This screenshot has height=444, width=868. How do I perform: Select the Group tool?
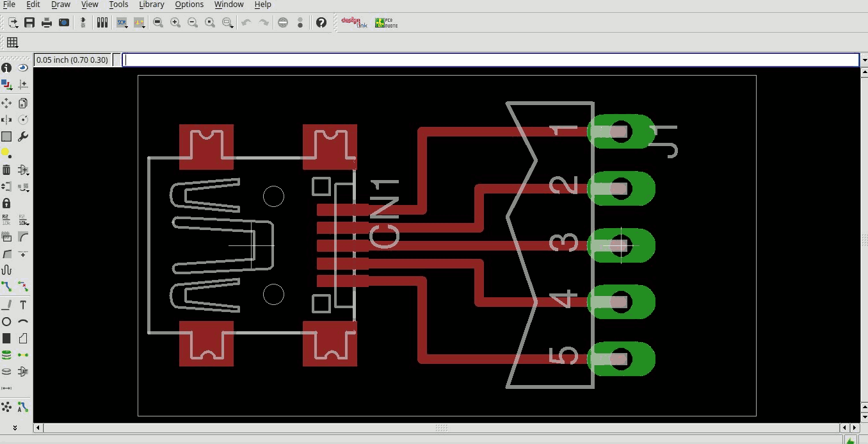pos(6,136)
